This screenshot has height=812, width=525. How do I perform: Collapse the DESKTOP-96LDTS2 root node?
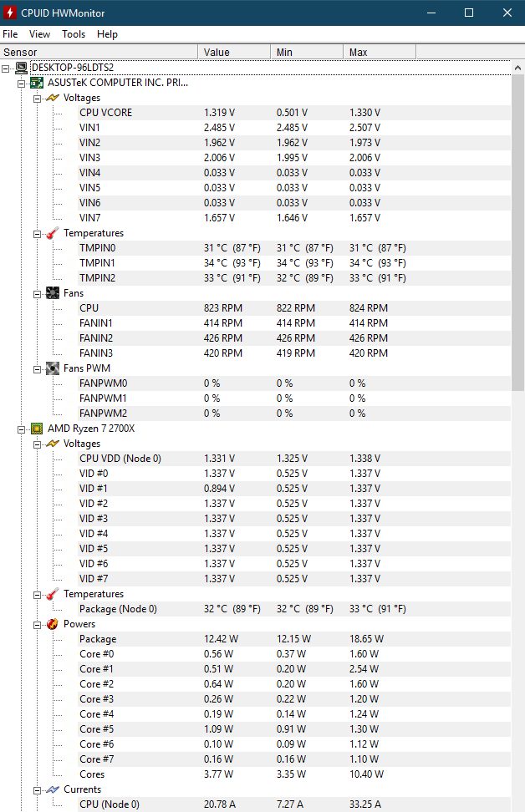6,69
